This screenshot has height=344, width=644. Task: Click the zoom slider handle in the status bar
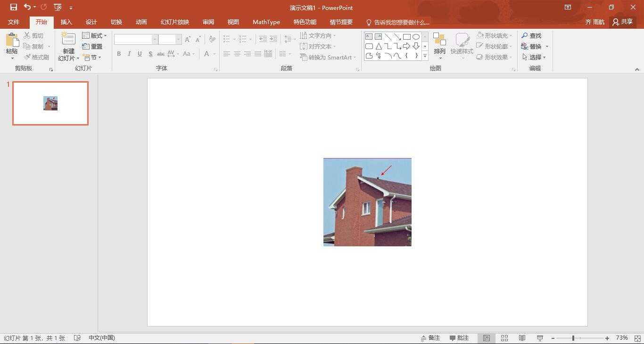coord(573,338)
